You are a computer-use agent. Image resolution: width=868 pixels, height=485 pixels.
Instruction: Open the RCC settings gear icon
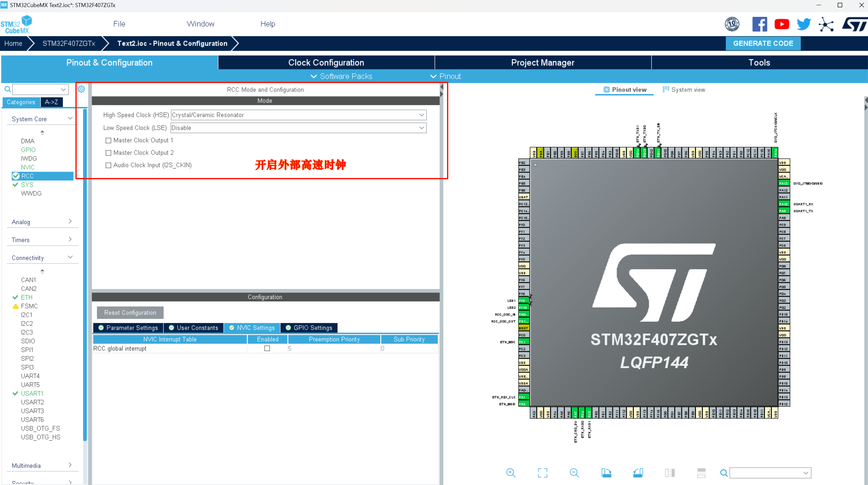81,89
